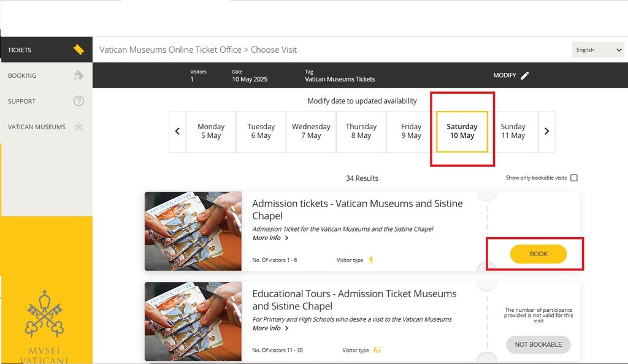Click the pencil icon next to Modify
This screenshot has width=628, height=364.
point(525,75)
